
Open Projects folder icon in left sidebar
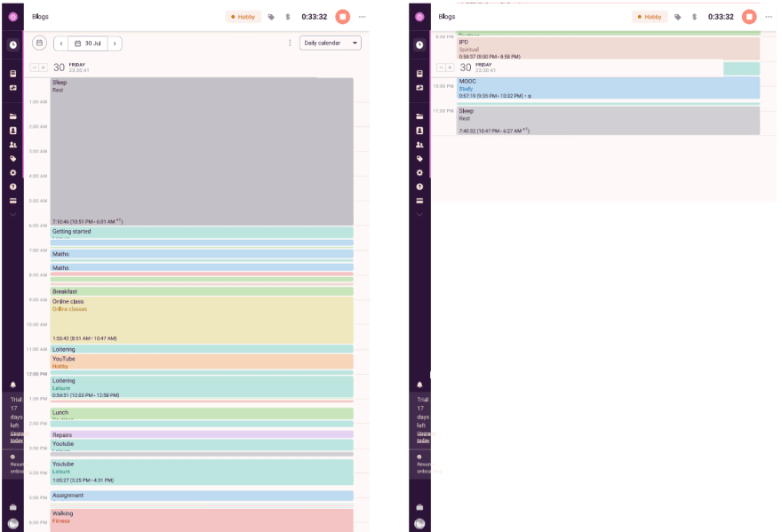coord(13,116)
